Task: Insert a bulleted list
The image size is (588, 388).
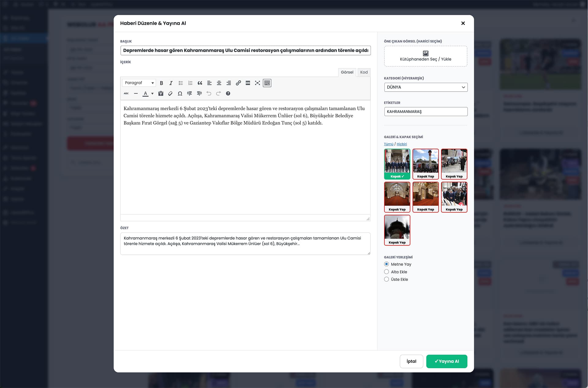Action: [x=181, y=83]
